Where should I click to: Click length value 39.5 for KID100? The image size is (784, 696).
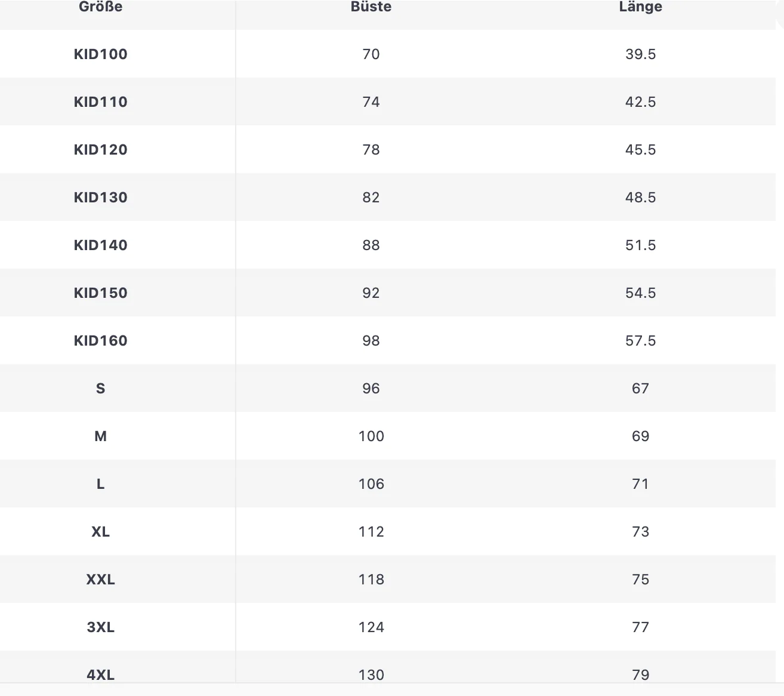(x=640, y=54)
